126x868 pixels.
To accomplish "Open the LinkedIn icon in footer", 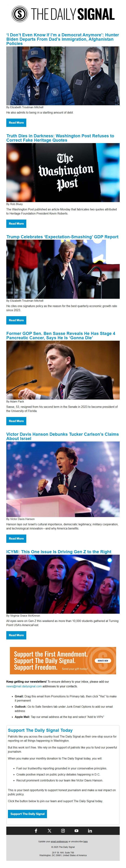I will (x=90, y=831).
